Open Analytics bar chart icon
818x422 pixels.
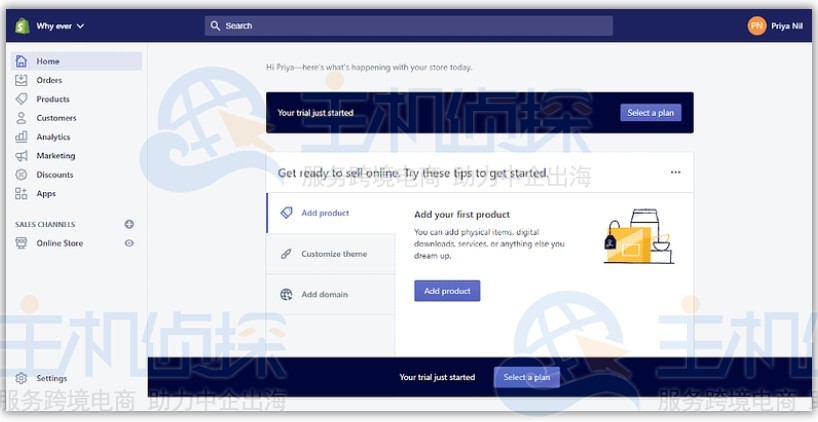click(x=21, y=137)
